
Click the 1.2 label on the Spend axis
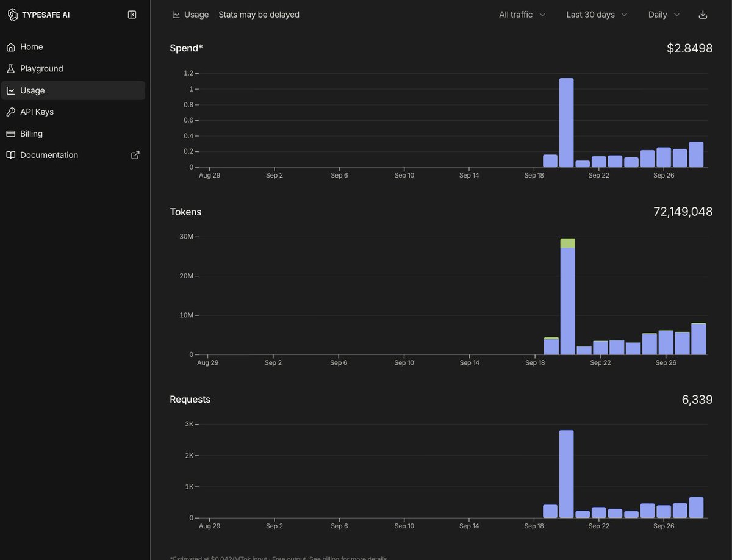tap(188, 73)
